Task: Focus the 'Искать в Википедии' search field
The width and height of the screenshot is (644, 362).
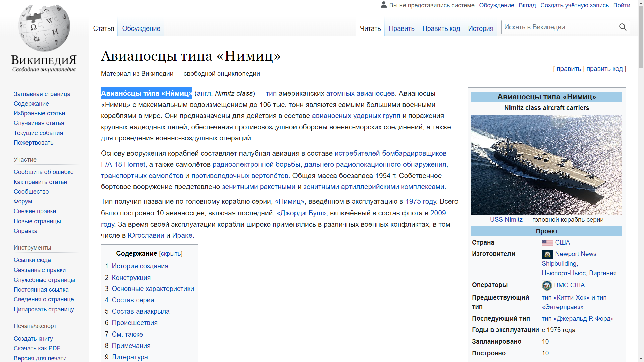Action: click(560, 27)
